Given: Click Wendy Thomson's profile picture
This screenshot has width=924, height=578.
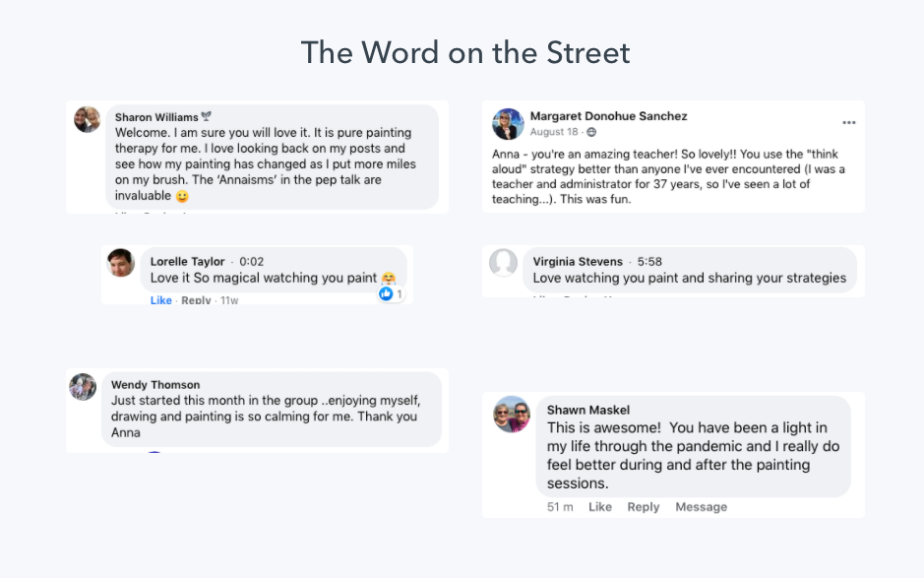Looking at the screenshot, I should (83, 387).
